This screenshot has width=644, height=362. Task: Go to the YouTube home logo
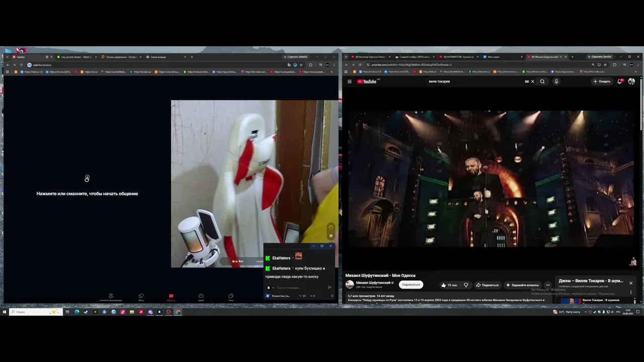(x=367, y=81)
